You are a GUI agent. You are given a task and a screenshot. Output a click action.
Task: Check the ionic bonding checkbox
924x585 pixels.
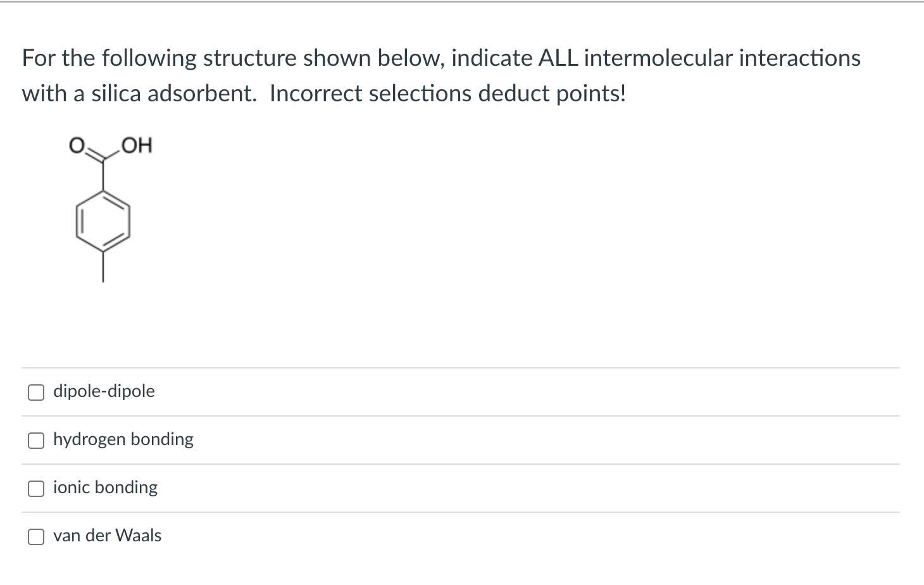pyautogui.click(x=36, y=488)
